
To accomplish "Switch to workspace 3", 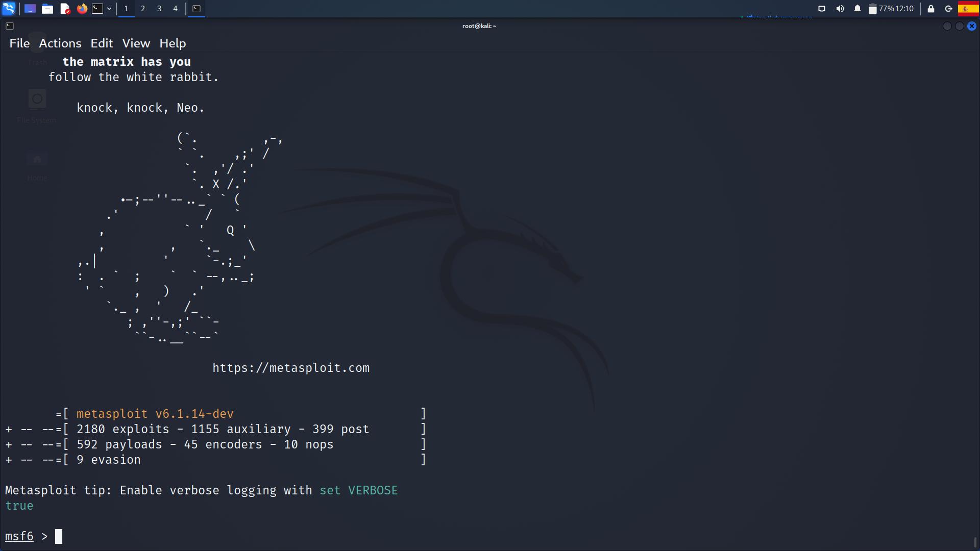I will point(159,9).
